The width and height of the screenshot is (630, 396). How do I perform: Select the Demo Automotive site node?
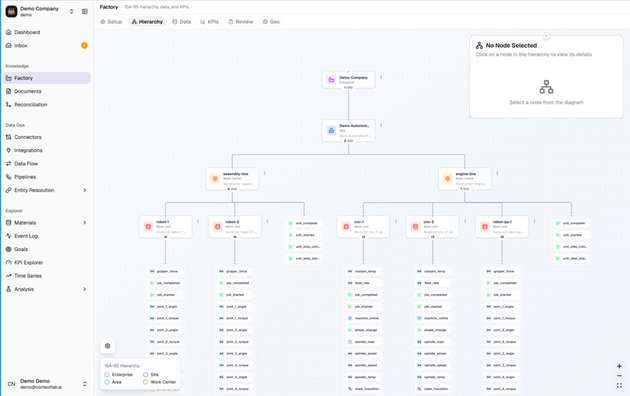coord(348,130)
